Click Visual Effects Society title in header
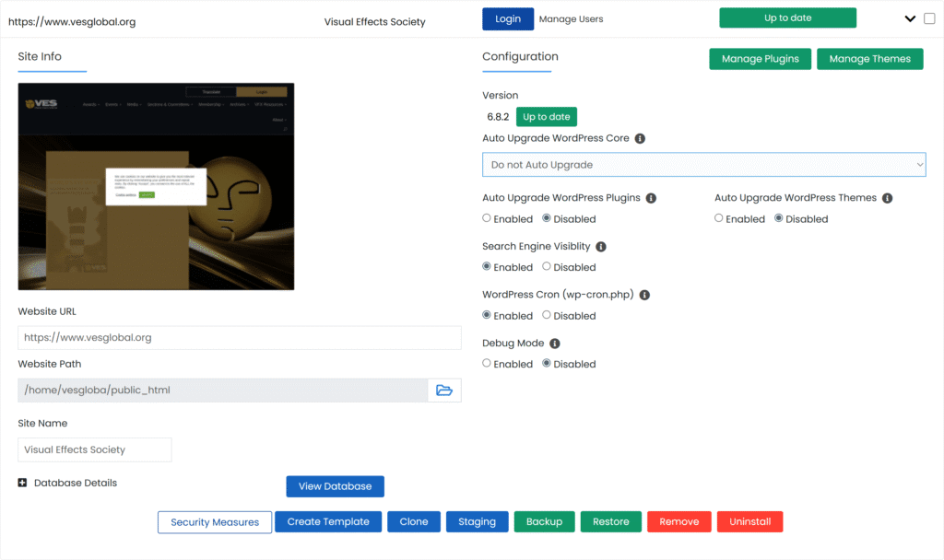Viewport: 944px width, 560px height. coord(374,22)
